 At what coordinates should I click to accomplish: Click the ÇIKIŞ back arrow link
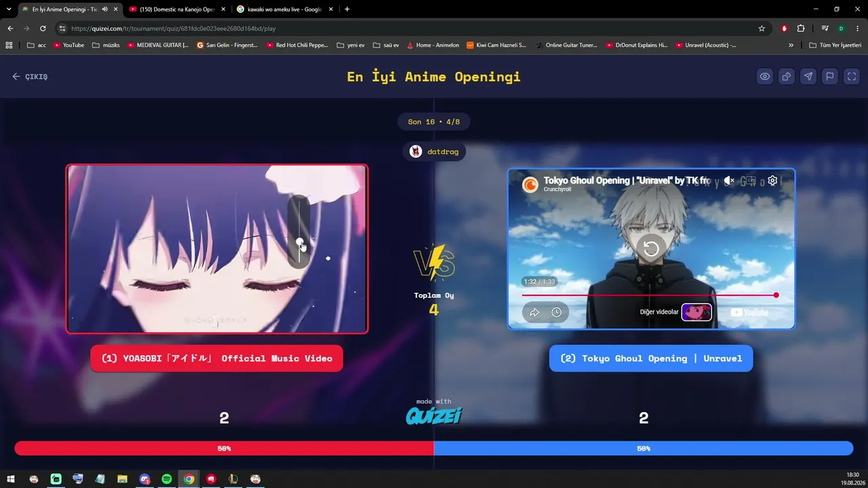click(30, 77)
